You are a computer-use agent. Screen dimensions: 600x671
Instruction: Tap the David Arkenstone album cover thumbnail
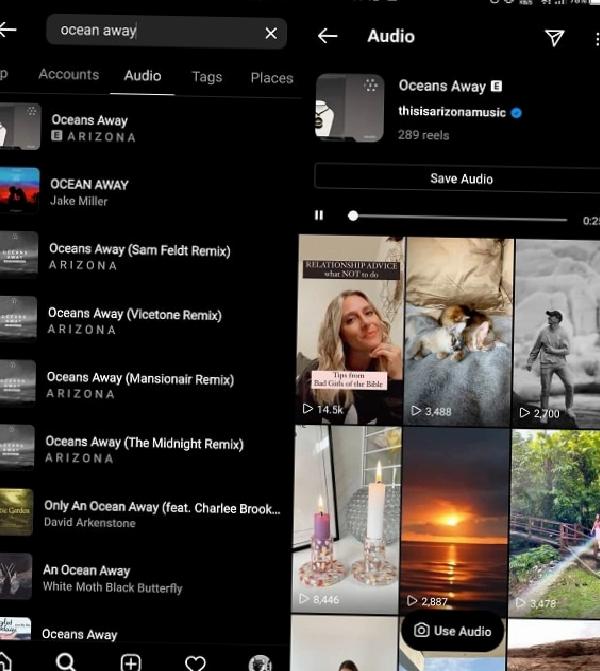tap(16, 512)
